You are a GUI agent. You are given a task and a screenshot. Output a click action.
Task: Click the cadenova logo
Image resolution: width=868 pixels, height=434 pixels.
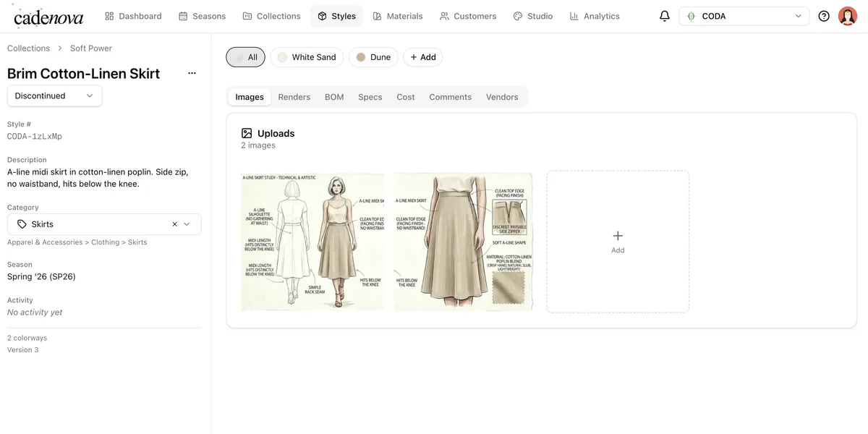[48, 16]
